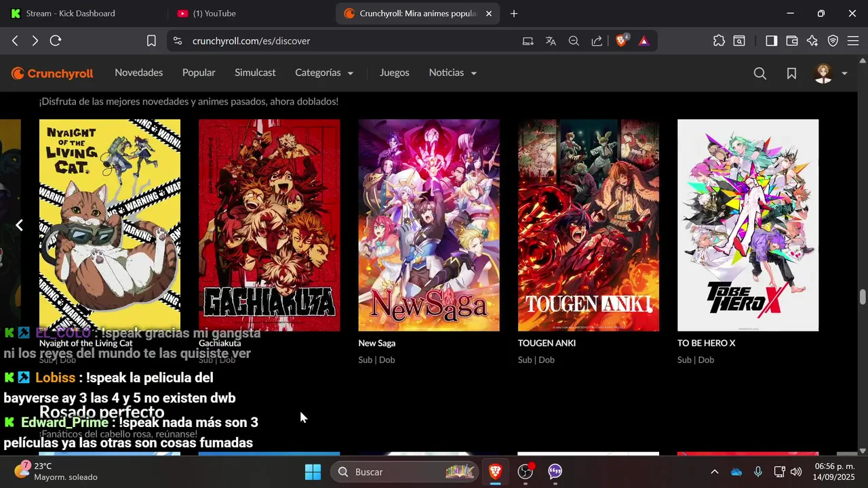This screenshot has height=488, width=868.
Task: Expand Categorías dropdown menu
Action: pyautogui.click(x=324, y=73)
